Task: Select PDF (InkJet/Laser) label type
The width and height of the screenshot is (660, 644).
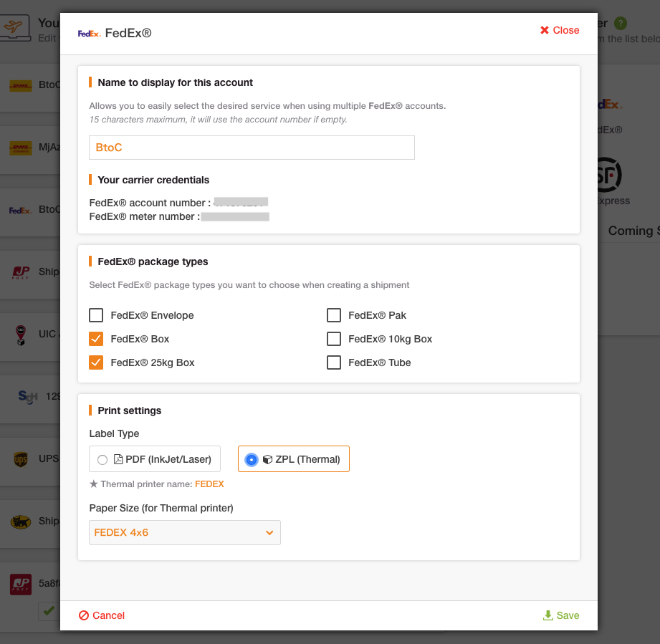Action: (x=155, y=459)
